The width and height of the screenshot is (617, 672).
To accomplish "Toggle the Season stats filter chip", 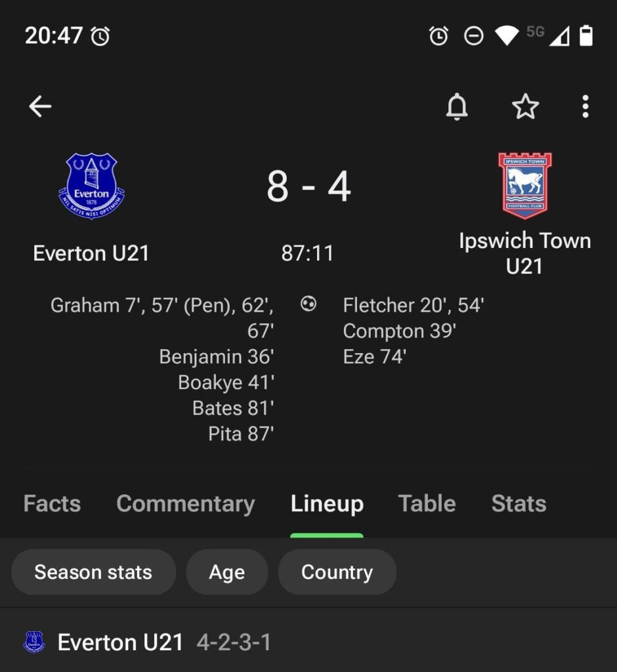I will [x=93, y=572].
